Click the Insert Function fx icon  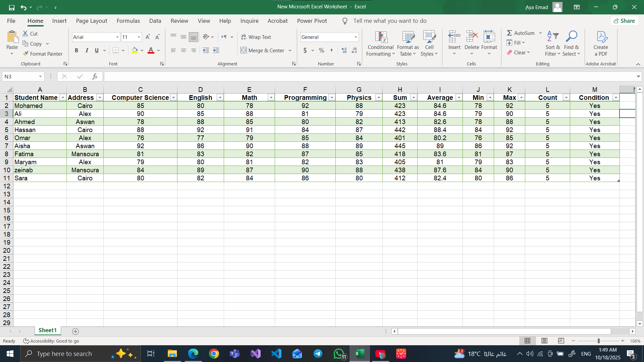tap(95, 76)
